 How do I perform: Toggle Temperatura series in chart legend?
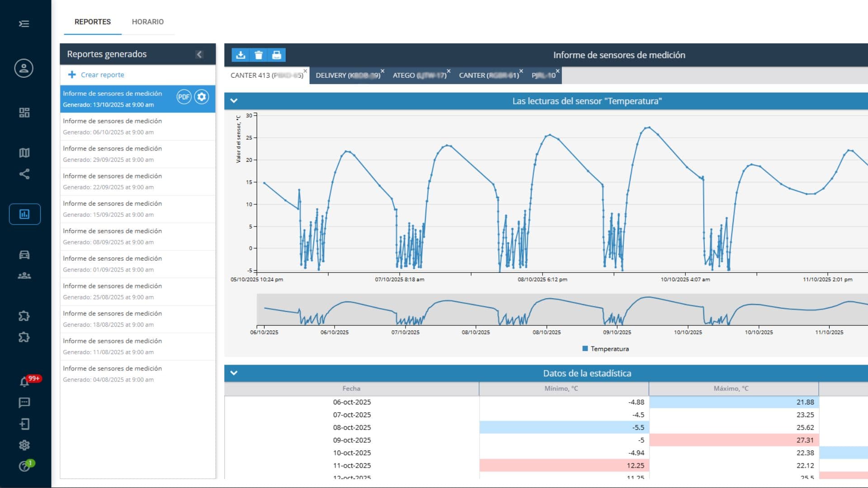click(605, 349)
